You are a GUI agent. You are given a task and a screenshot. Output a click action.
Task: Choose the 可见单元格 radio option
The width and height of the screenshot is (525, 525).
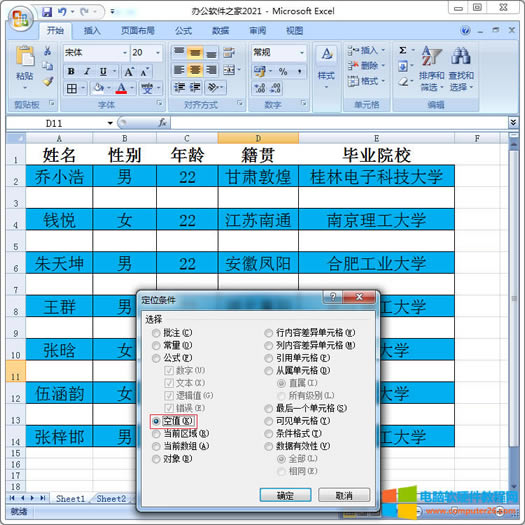[297, 421]
